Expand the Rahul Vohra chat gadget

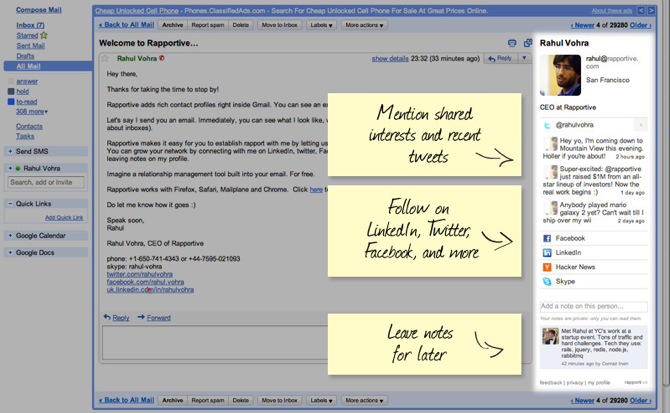click(x=10, y=168)
